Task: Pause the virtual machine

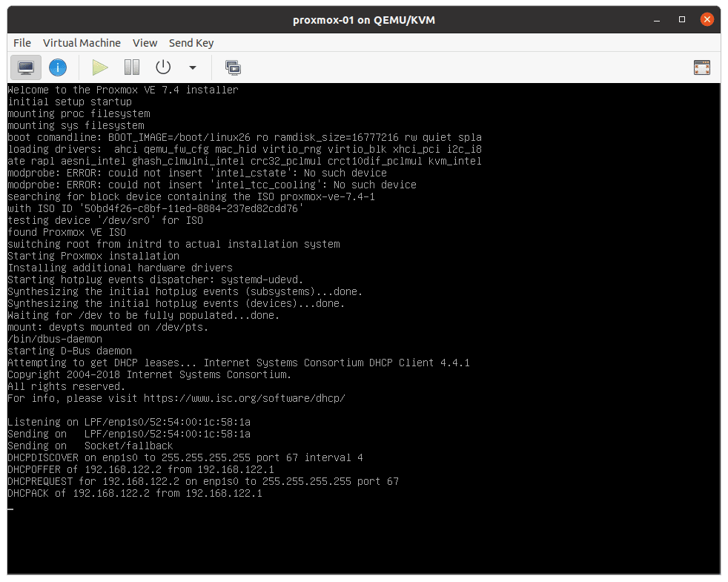Action: [x=132, y=67]
